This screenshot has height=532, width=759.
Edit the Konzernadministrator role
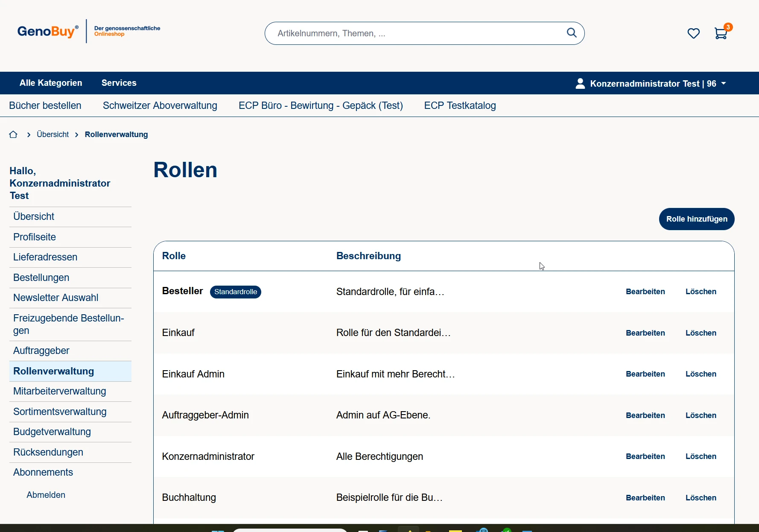coord(645,456)
